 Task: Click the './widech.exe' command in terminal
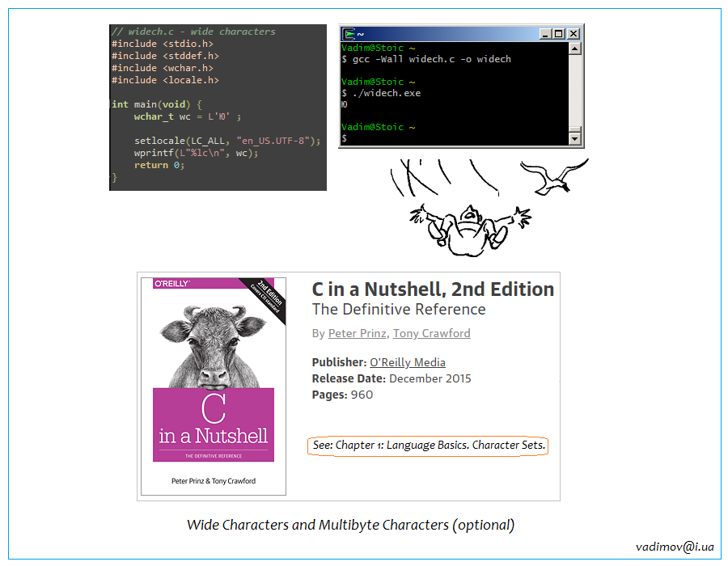[387, 93]
